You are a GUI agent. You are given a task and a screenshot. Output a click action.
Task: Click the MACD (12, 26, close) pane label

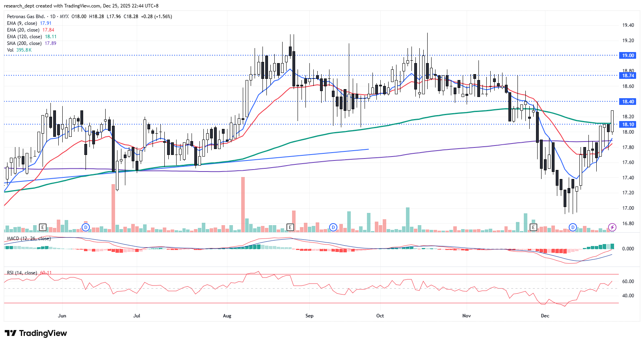(x=28, y=239)
